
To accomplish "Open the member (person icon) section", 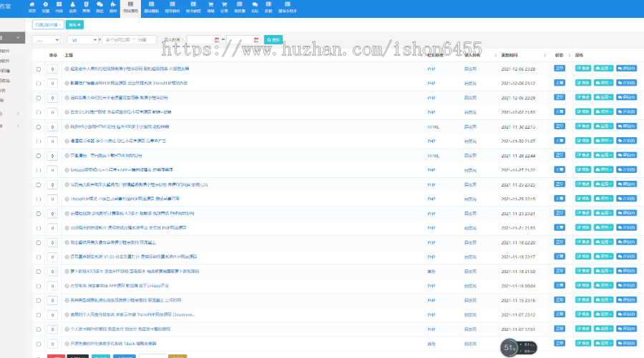I will click(x=73, y=7).
